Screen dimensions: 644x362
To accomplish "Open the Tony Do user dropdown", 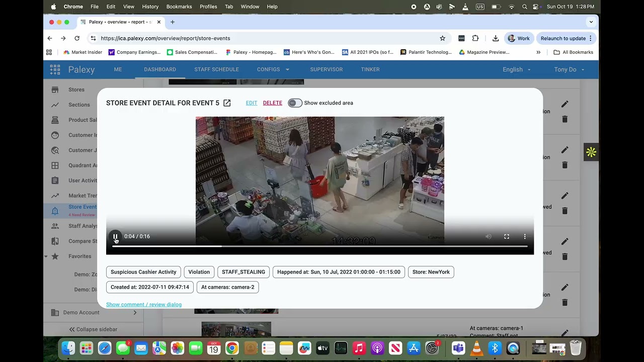I will [570, 69].
